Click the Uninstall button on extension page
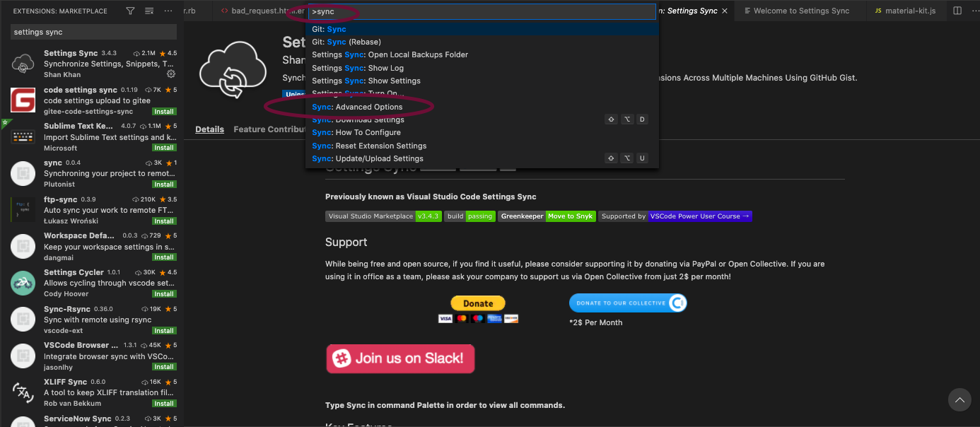980x427 pixels. tap(294, 94)
